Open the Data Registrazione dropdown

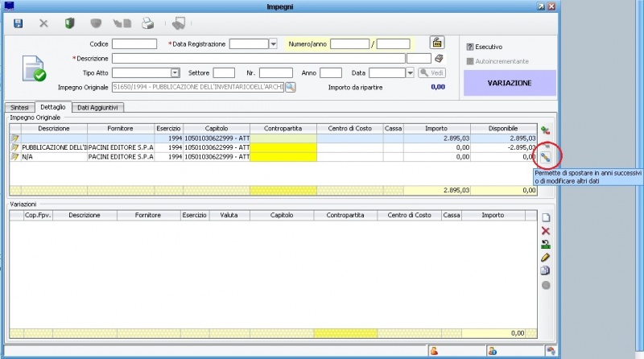pos(274,43)
